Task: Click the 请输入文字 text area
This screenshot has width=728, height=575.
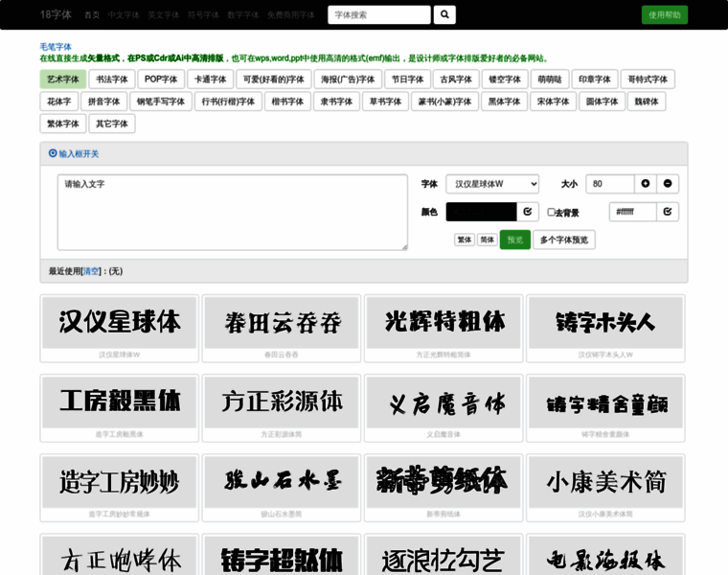Action: (x=232, y=212)
